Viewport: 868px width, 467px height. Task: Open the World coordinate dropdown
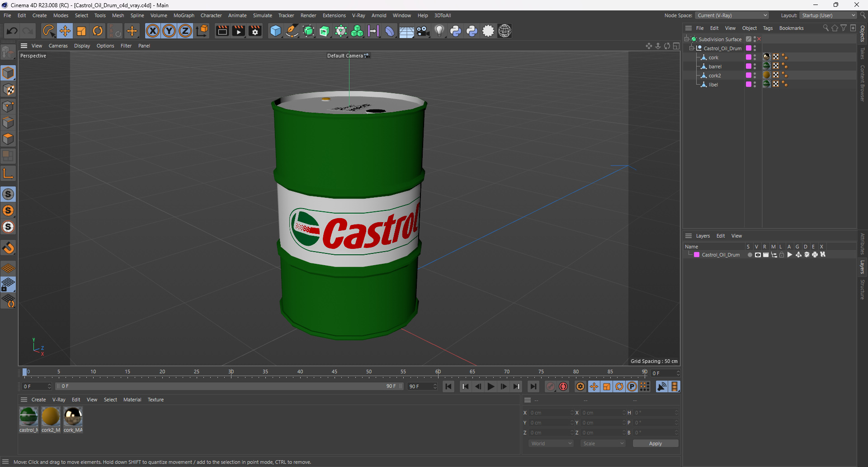point(551,443)
